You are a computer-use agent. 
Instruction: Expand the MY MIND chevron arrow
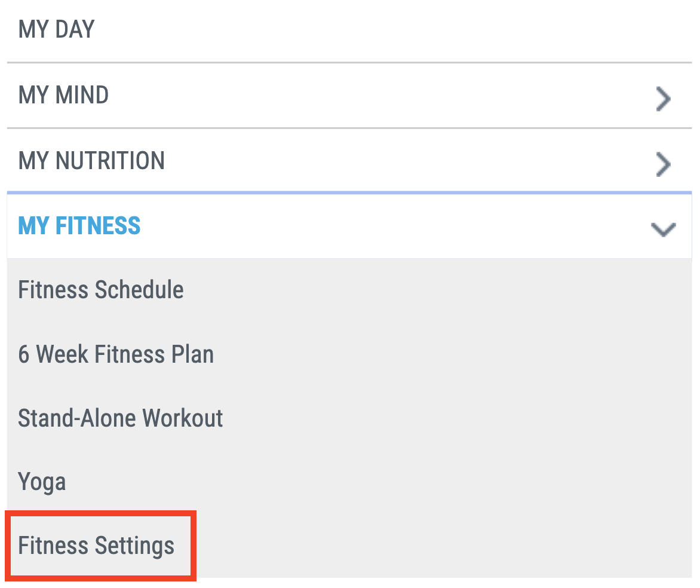(663, 99)
